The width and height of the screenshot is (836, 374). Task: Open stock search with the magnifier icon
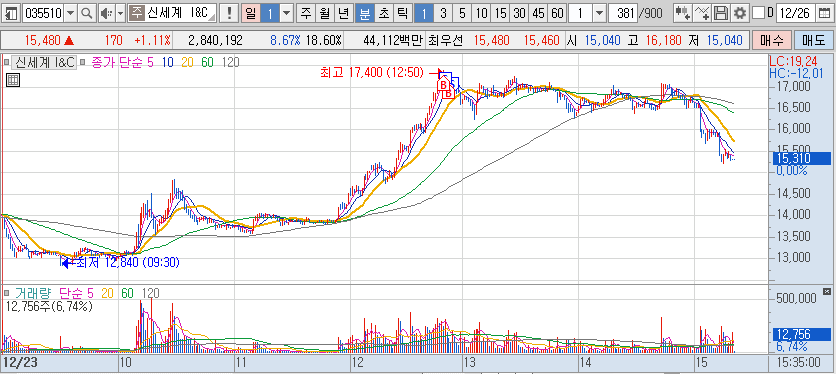(86, 13)
